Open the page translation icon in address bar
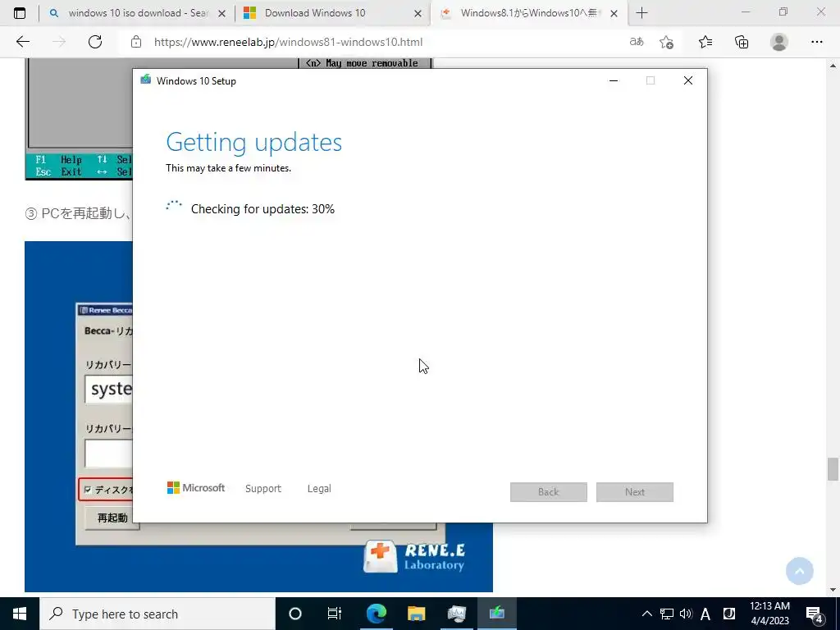 point(637,42)
